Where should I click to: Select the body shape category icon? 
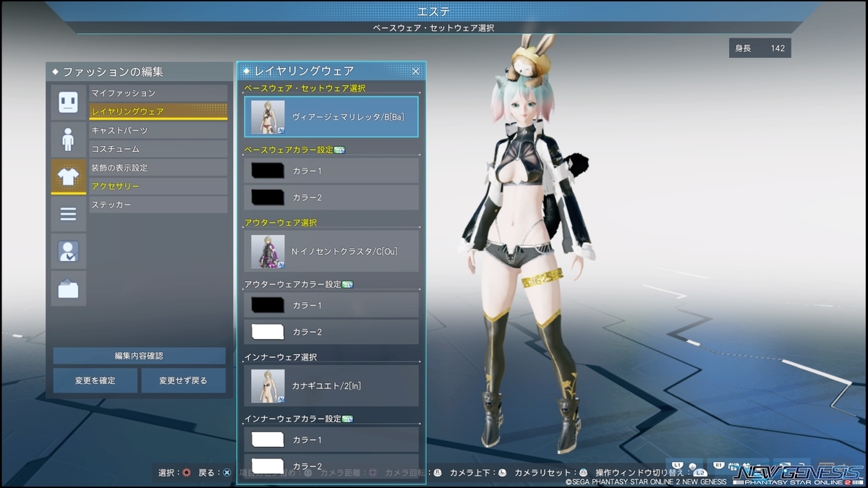pos(68,140)
